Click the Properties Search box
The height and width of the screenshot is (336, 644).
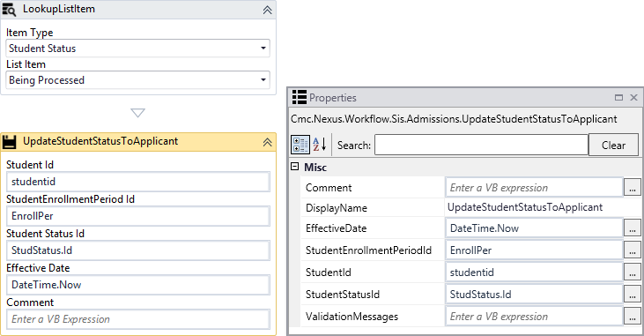[x=481, y=145]
